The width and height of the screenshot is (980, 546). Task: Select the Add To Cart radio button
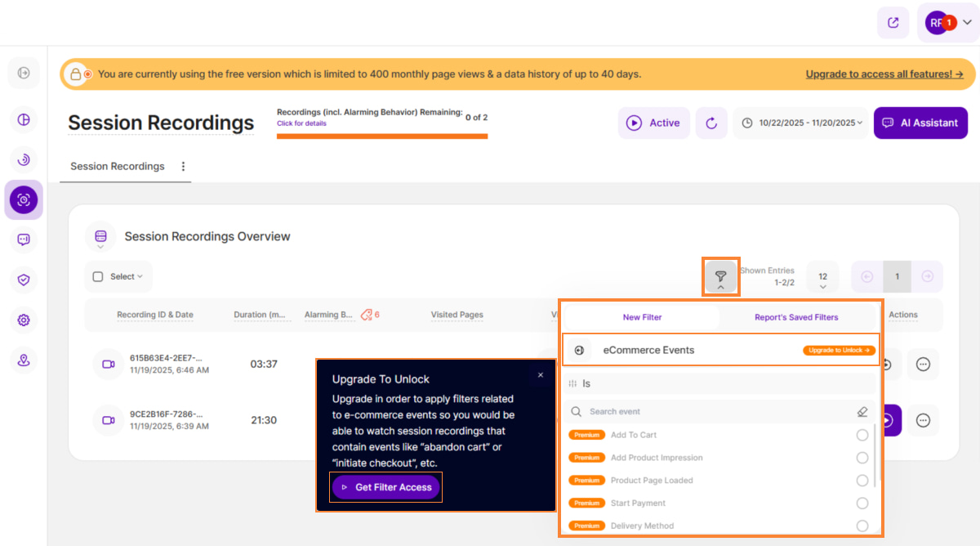[862, 435]
